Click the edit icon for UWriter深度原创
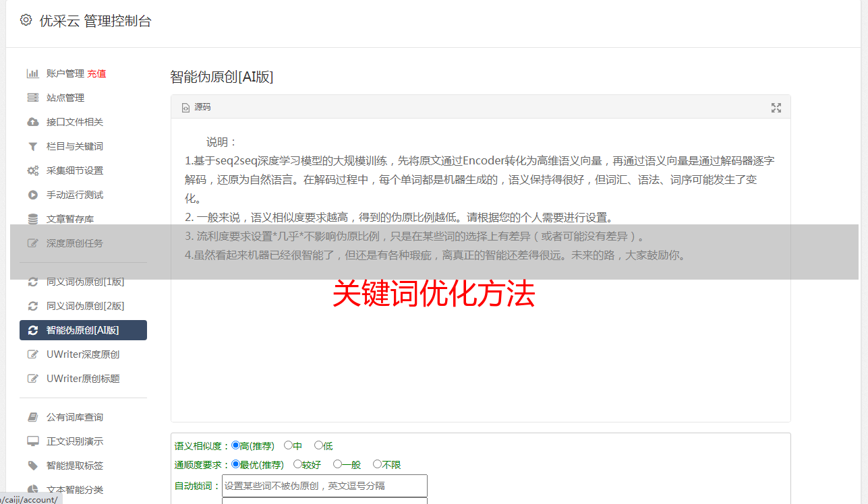 click(x=32, y=354)
